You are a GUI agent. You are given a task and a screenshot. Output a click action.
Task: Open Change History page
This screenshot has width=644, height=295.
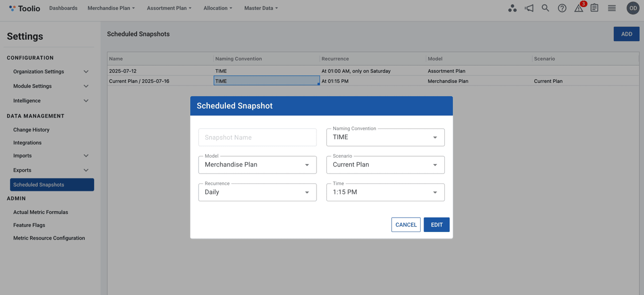[31, 130]
